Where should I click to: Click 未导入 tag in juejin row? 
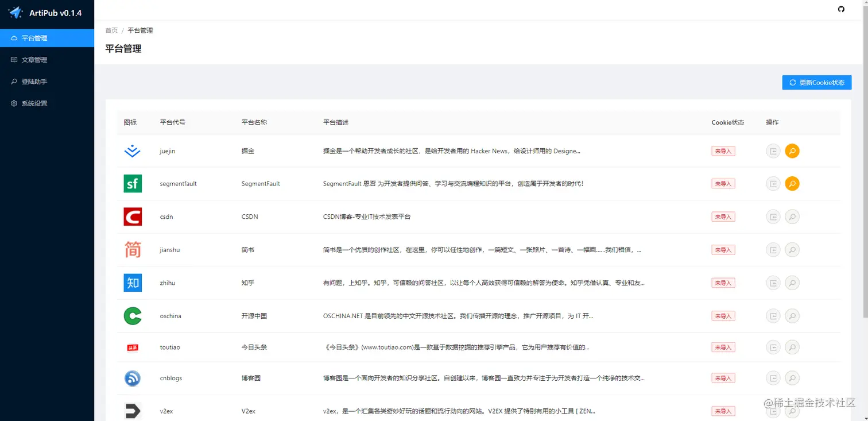(723, 151)
